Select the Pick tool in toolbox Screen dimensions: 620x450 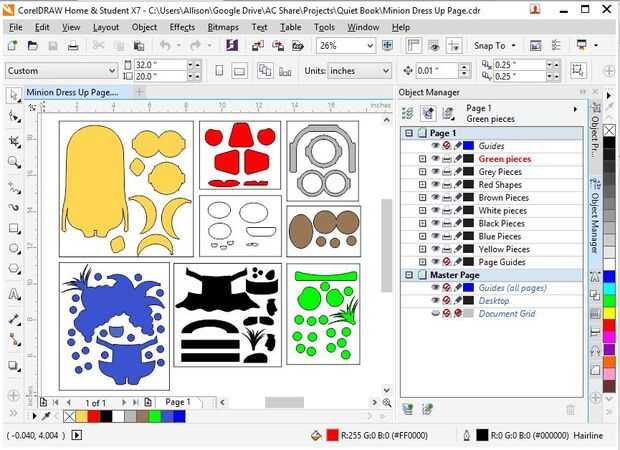14,95
